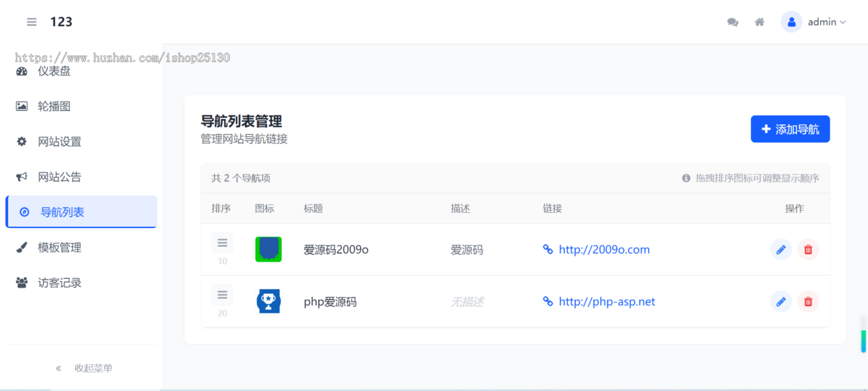Click the 描述 column header
The image size is (868, 391).
[x=460, y=209]
